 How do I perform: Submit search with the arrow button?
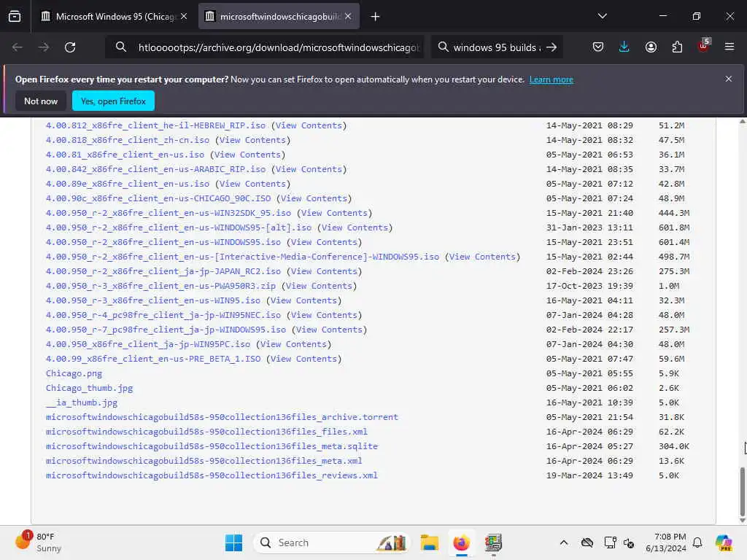pyautogui.click(x=551, y=47)
